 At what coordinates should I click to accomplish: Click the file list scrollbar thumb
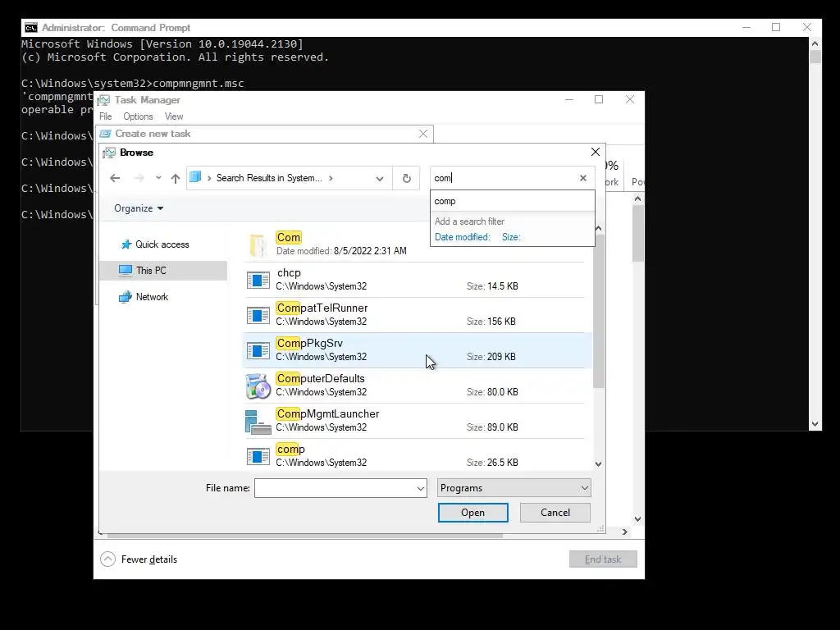click(x=598, y=311)
